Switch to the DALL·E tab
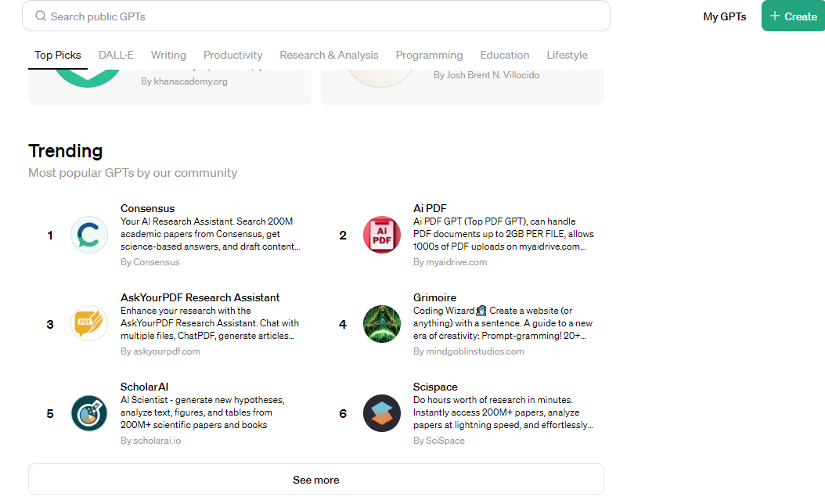This screenshot has width=825, height=504. [116, 56]
